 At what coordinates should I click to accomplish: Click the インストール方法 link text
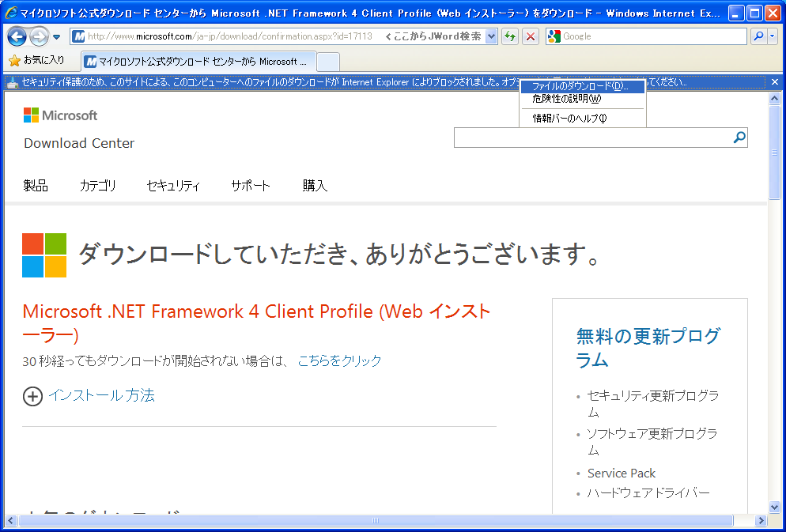pyautogui.click(x=102, y=395)
